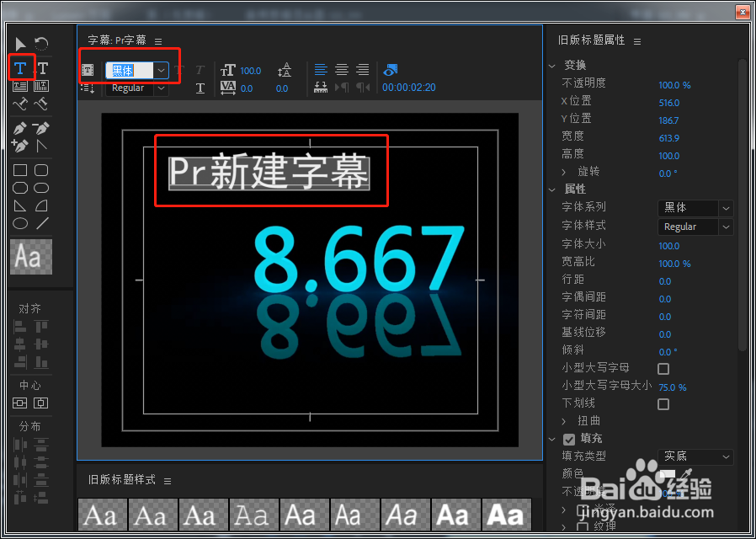The image size is (756, 539).
Task: Select the Vertical Type tool
Action: [41, 67]
